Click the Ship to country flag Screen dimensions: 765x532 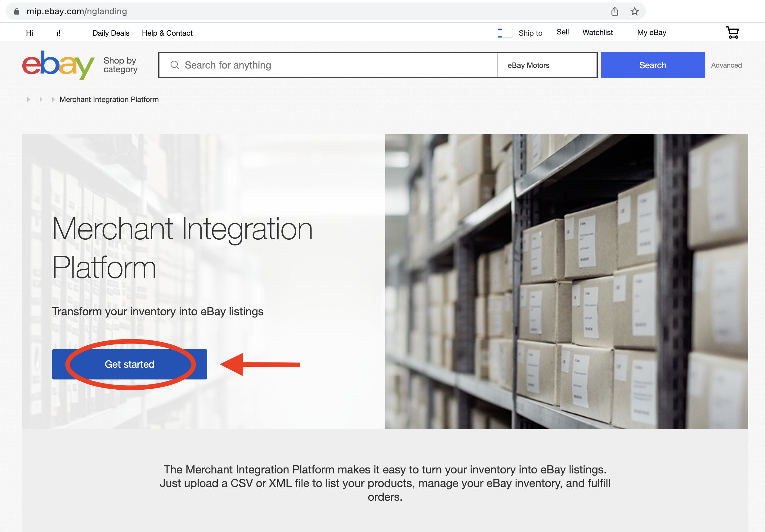pyautogui.click(x=504, y=33)
